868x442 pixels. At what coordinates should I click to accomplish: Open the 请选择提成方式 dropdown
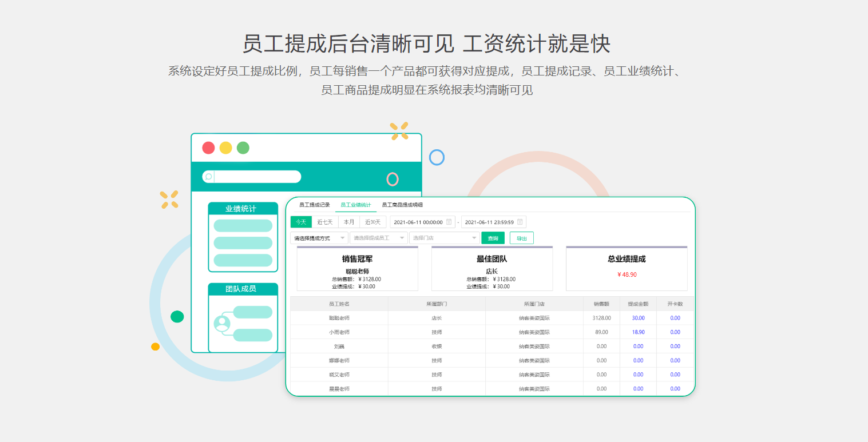point(319,237)
